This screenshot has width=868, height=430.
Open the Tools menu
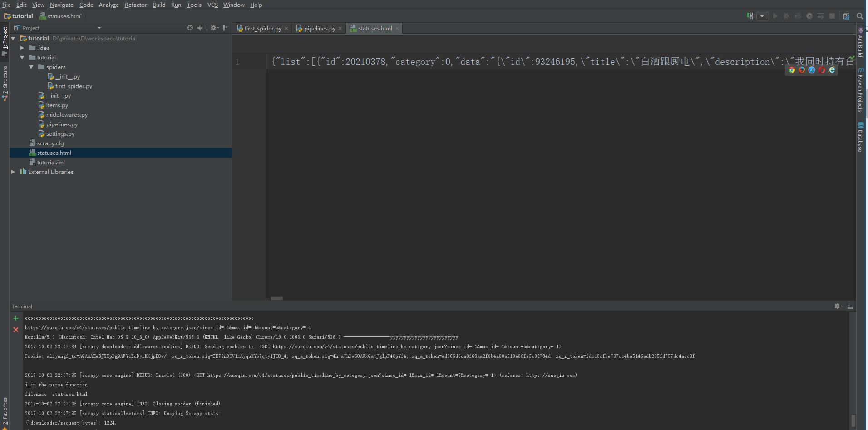tap(194, 5)
